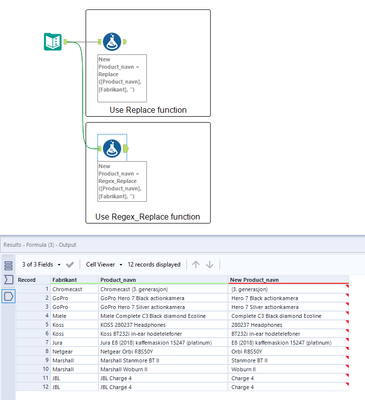Image resolution: width=365 pixels, height=400 pixels.
Task: Open the Replace formula annotation box
Action: point(122,78)
